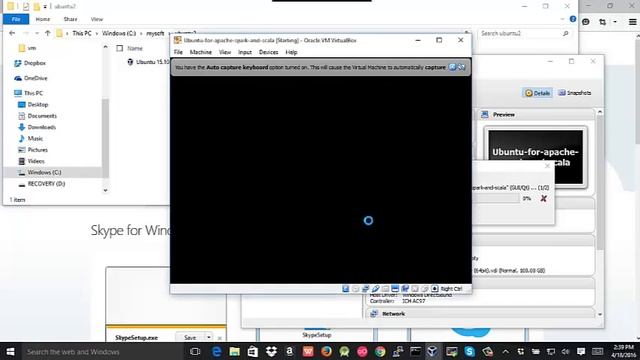Open Task View on the taskbar
640x360 pixels.
(195, 351)
